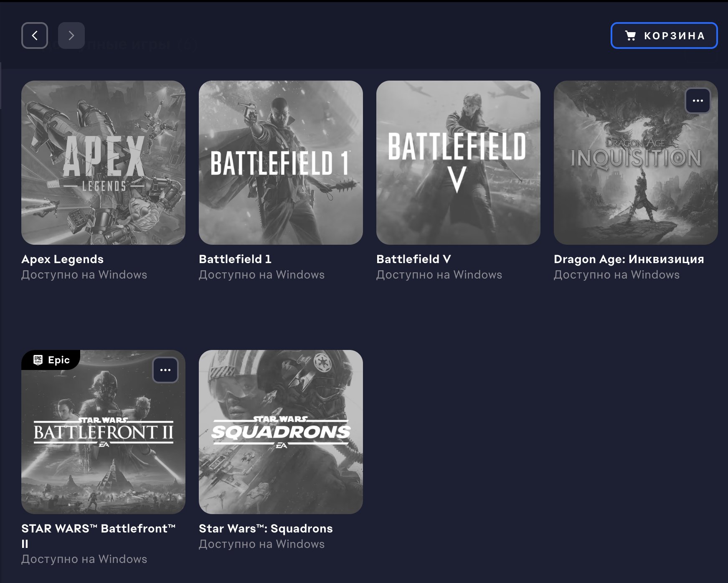Image resolution: width=728 pixels, height=583 pixels.
Task: Click Доступно на Windows under Battlefield V
Action: click(x=439, y=275)
